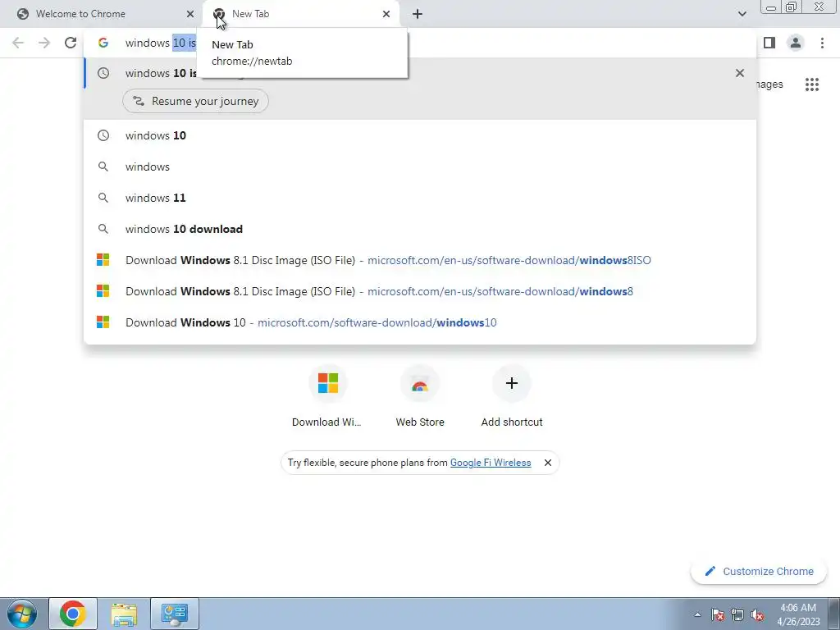Remove the highlighted history suggestion

click(740, 73)
